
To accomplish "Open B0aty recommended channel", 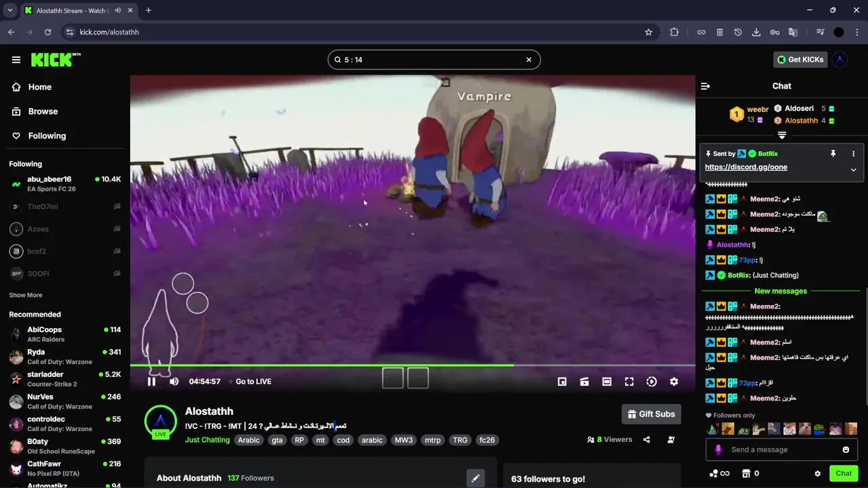I will [x=65, y=446].
